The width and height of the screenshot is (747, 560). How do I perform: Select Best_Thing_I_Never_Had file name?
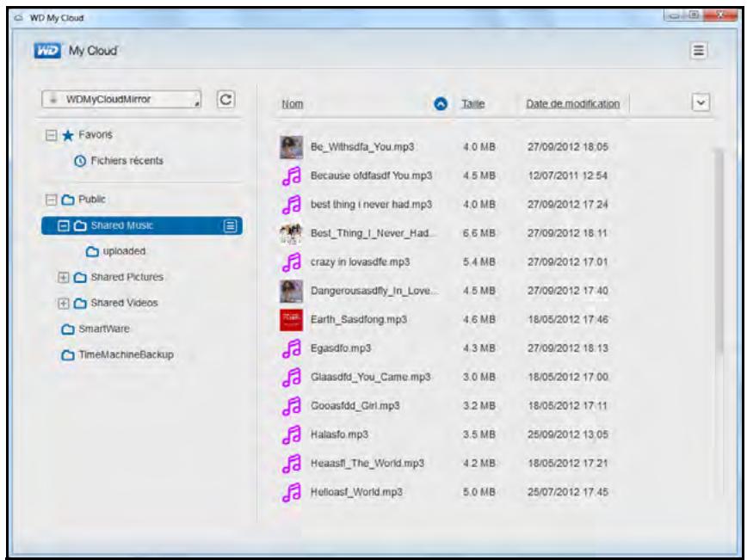click(x=373, y=233)
